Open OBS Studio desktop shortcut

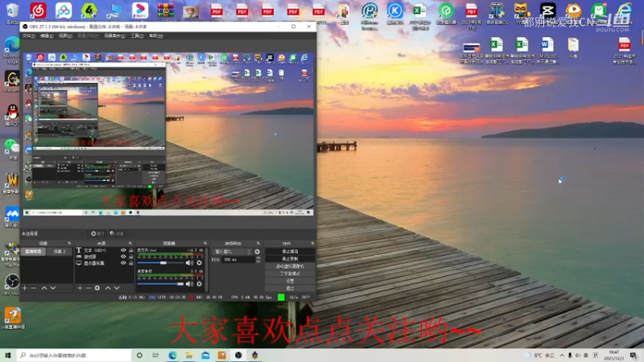pyautogui.click(x=11, y=284)
